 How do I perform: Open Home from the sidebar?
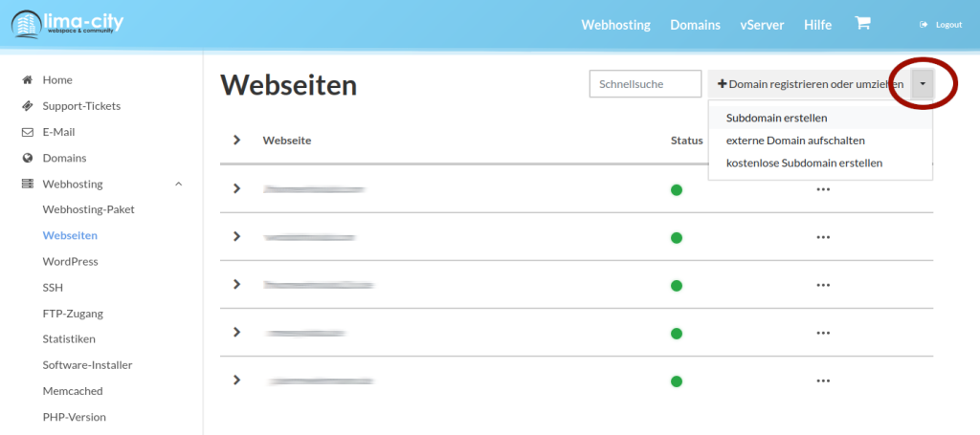(57, 80)
